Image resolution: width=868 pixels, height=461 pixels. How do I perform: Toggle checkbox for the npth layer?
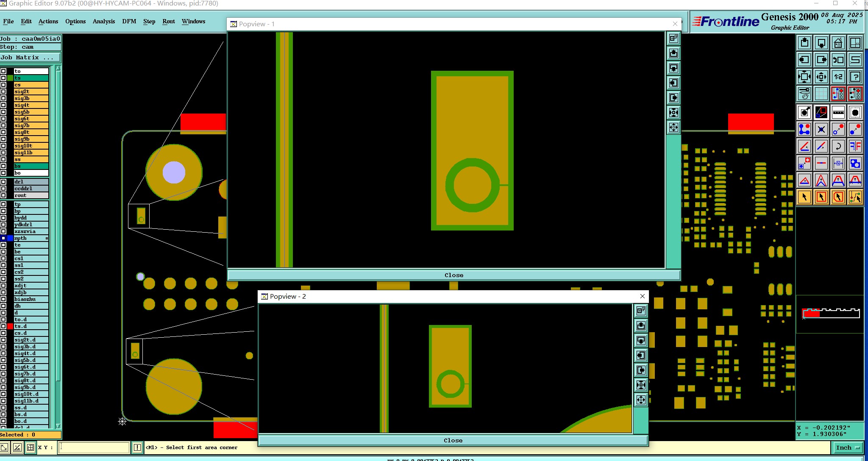click(x=3, y=238)
